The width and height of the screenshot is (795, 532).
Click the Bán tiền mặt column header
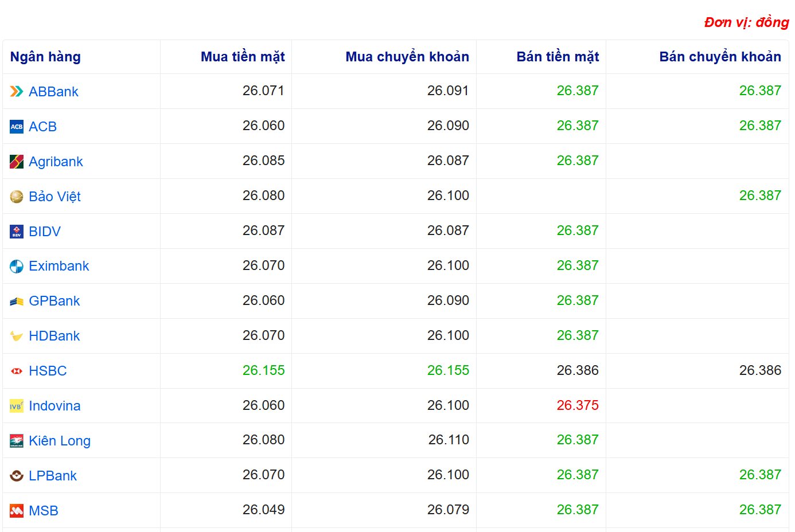pyautogui.click(x=557, y=57)
